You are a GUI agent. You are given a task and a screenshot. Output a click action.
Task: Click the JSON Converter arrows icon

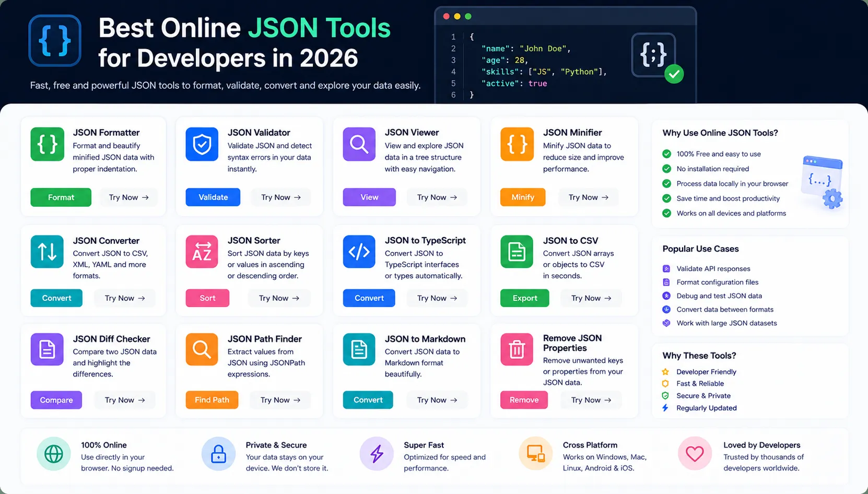pos(47,252)
